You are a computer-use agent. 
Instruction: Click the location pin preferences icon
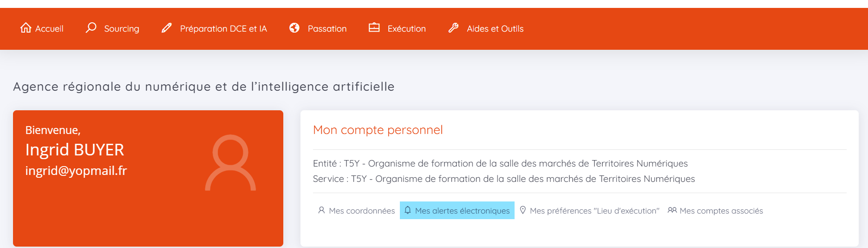tap(523, 210)
